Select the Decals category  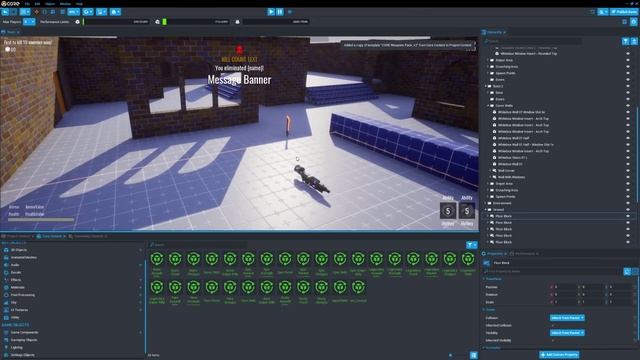point(16,272)
